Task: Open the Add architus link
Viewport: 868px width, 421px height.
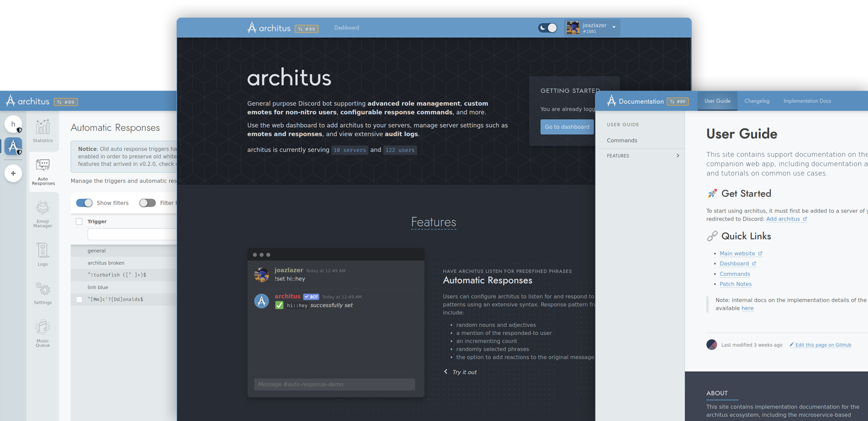Action: pos(787,219)
